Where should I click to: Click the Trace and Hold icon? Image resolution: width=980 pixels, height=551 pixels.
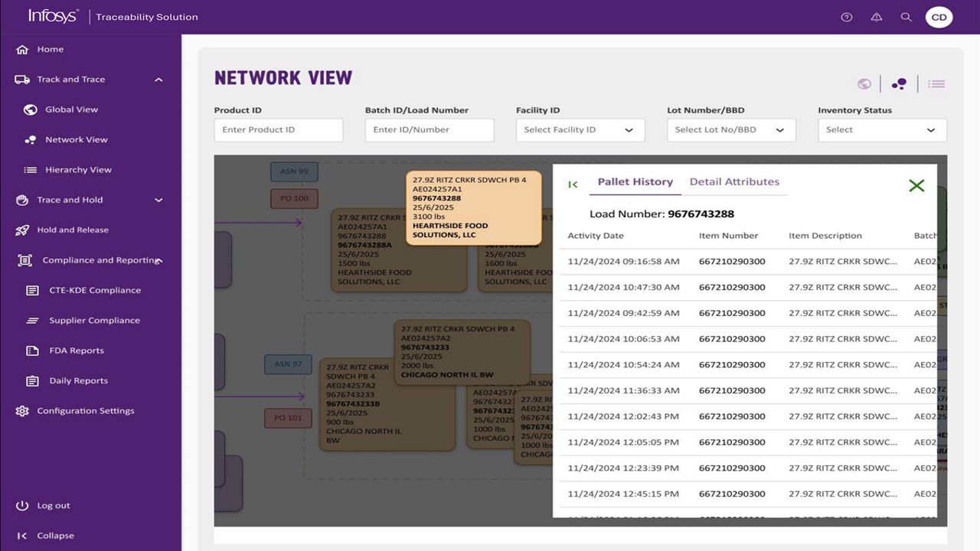click(x=22, y=200)
